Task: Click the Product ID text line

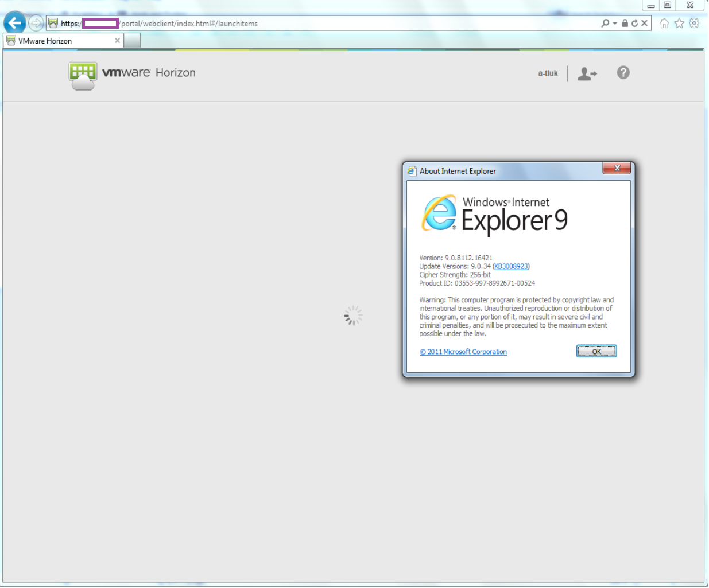Action: point(477,283)
